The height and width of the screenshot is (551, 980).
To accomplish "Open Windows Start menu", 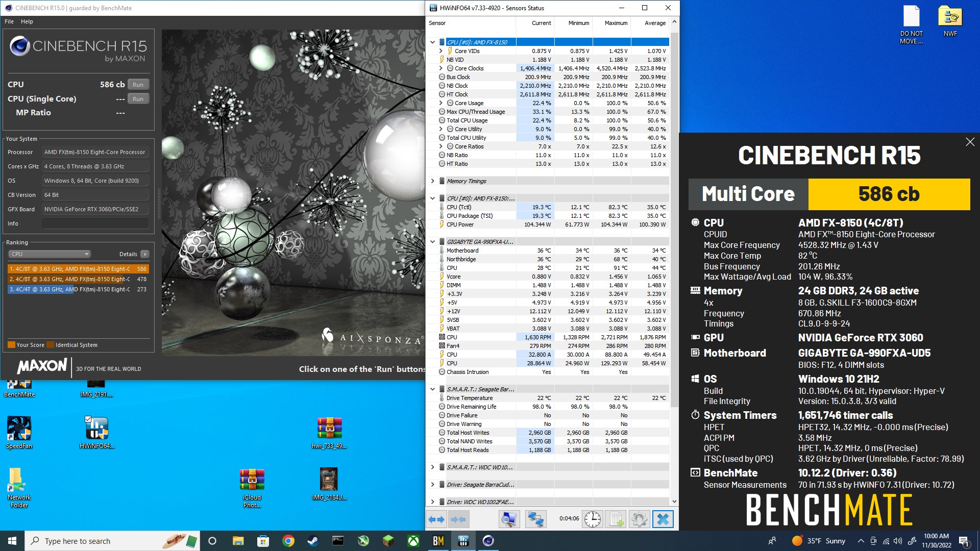I will point(12,541).
